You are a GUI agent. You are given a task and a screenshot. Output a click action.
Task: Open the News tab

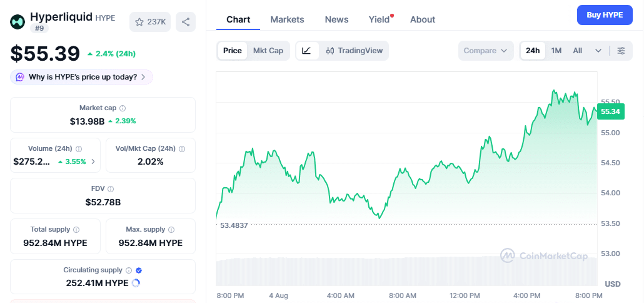pyautogui.click(x=336, y=19)
